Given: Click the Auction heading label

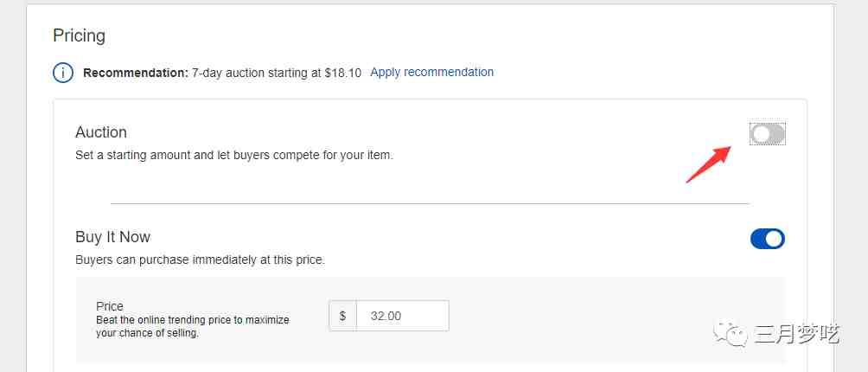Looking at the screenshot, I should pos(101,132).
